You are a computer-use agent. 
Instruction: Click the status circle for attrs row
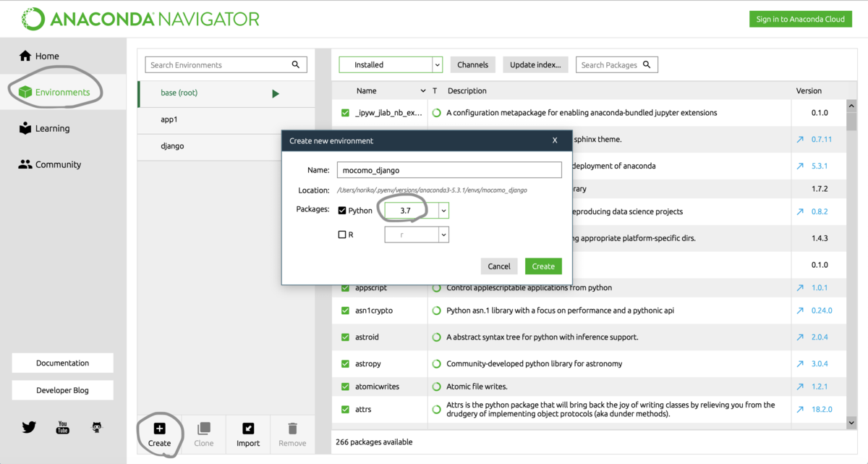point(436,409)
